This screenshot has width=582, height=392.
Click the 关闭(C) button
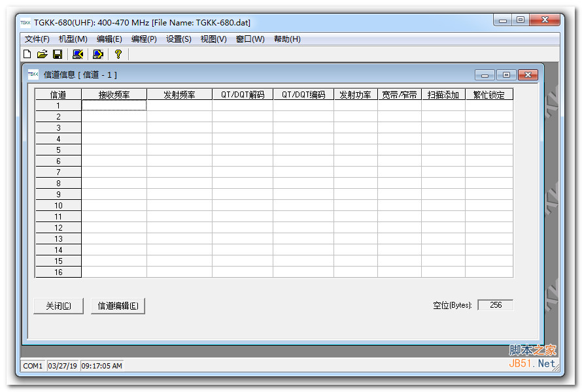click(x=58, y=306)
